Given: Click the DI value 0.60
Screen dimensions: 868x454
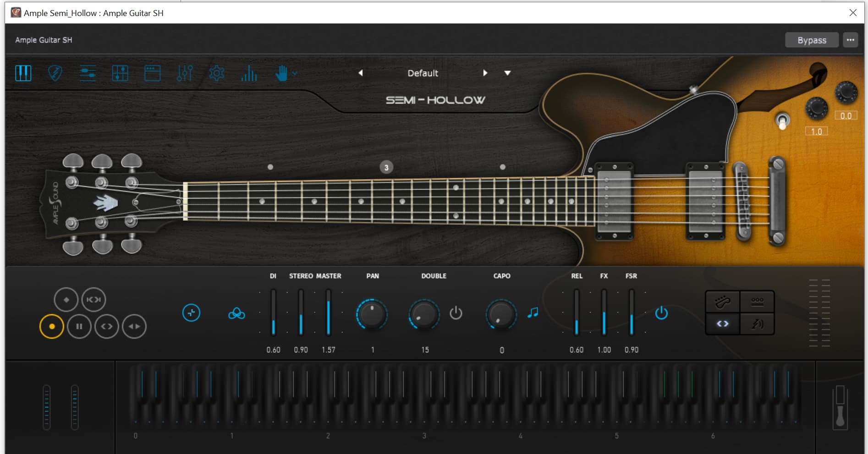Looking at the screenshot, I should [x=273, y=350].
